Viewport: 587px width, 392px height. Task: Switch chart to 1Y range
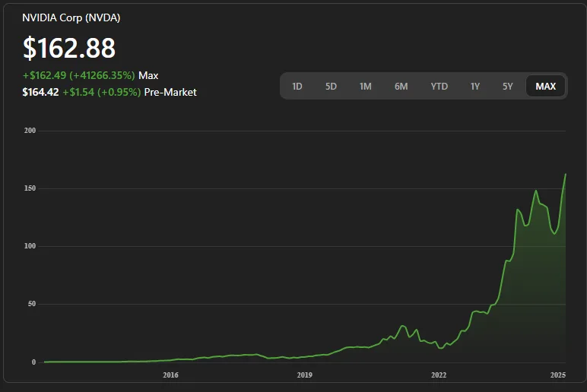click(475, 87)
